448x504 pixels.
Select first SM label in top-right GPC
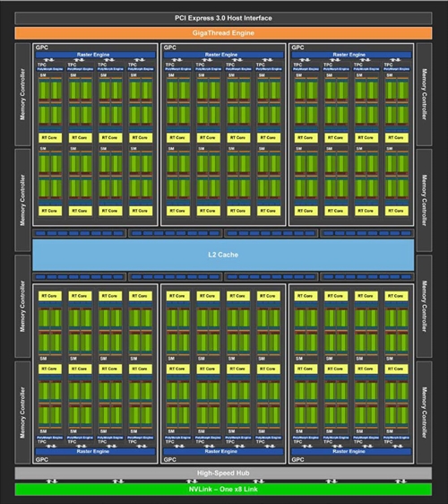298,75
